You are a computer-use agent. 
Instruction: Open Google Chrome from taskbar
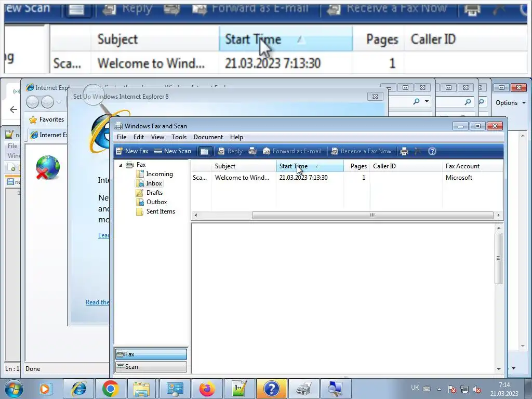tap(110, 389)
